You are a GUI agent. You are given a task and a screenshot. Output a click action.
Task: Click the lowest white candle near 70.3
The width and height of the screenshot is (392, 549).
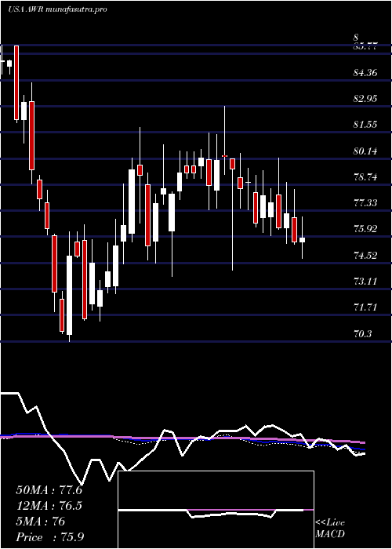coord(70,295)
